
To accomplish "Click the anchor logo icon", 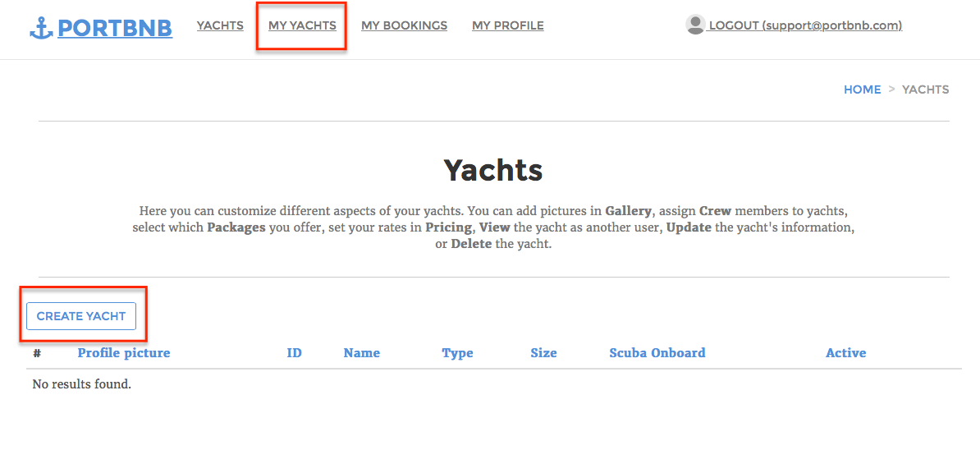I will (x=41, y=27).
